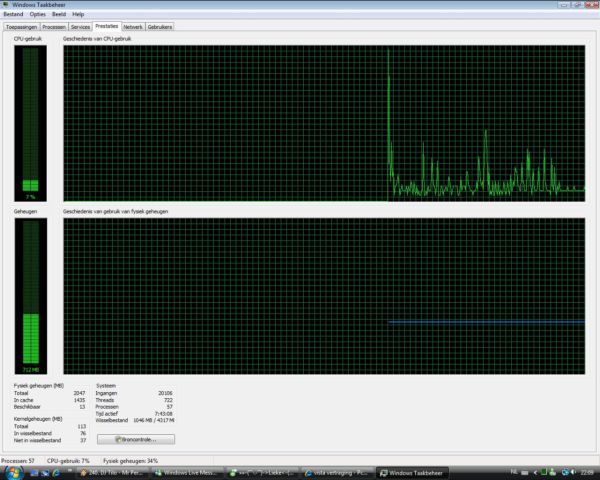Open the Opties menu
This screenshot has height=480, width=600.
tap(38, 14)
